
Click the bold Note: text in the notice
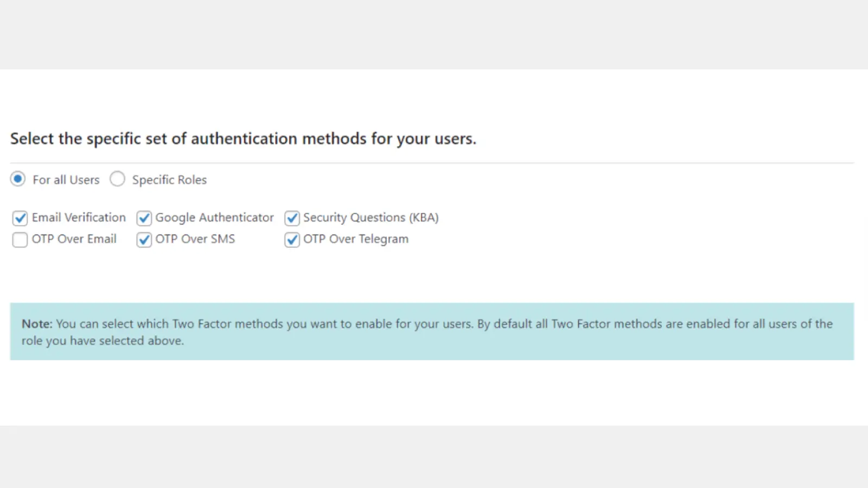37,324
